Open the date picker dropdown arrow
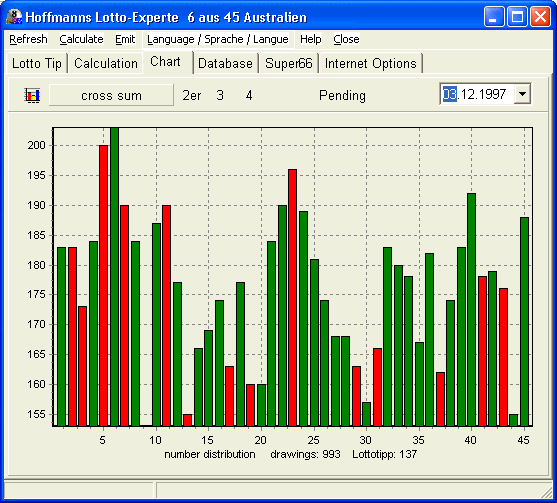Screen dimensions: 557x503 [x=522, y=94]
